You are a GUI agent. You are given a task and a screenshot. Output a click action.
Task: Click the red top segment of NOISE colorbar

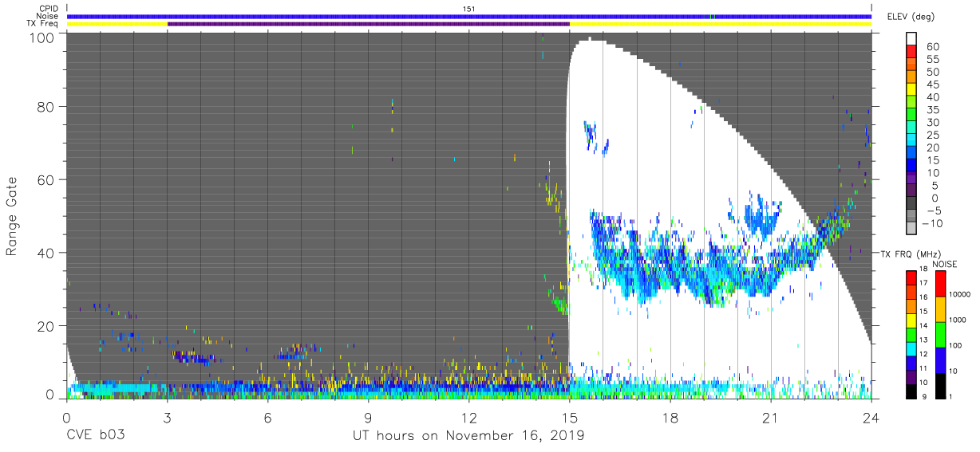pyautogui.click(x=941, y=283)
